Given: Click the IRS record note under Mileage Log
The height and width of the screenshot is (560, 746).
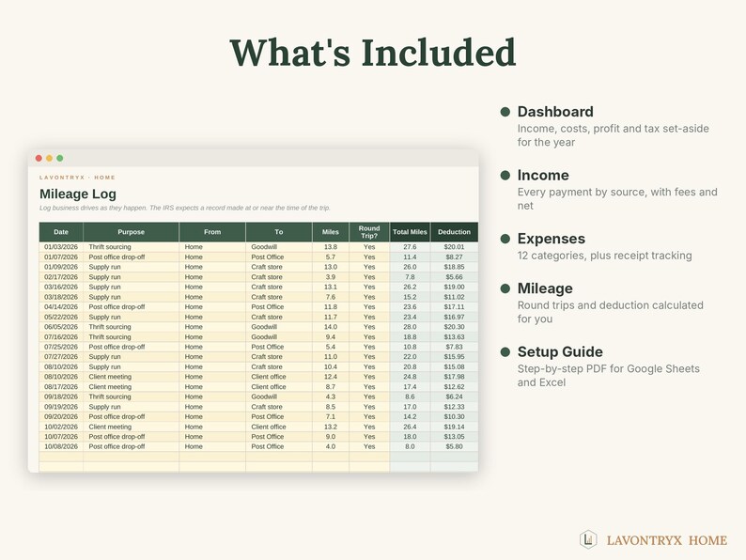Looking at the screenshot, I should pyautogui.click(x=184, y=208).
